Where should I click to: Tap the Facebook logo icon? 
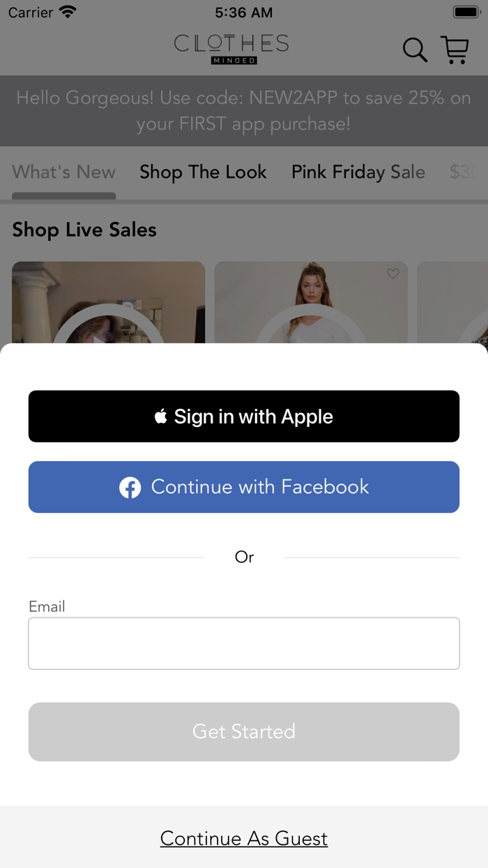130,487
